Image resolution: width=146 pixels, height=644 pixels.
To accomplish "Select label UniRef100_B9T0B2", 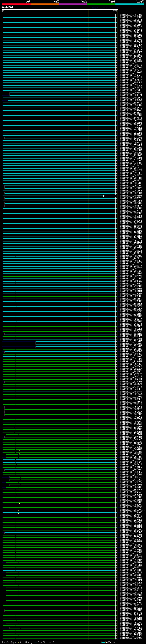I will 131,201.
